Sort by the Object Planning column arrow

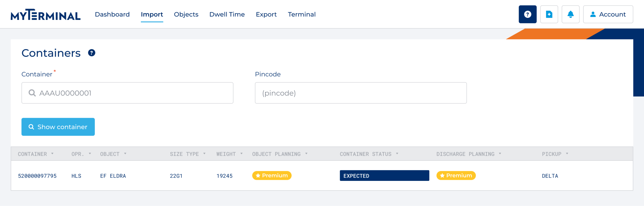306,154
